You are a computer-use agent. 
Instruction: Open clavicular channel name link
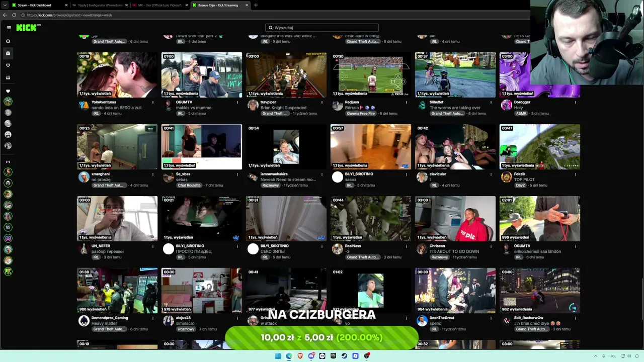[x=439, y=174]
